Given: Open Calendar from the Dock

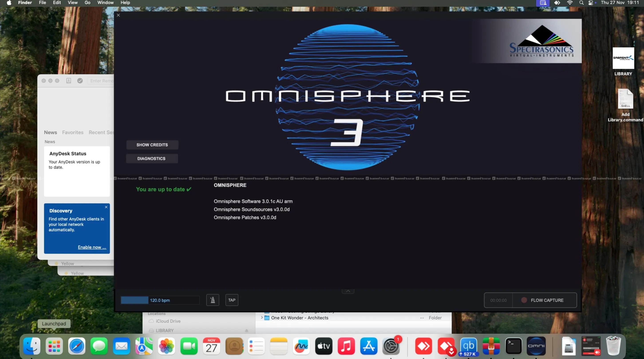Looking at the screenshot, I should click(x=211, y=346).
